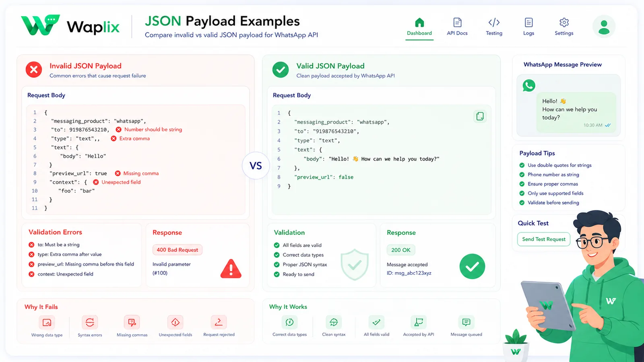Click the 'All fields are valid' check icon
Image resolution: width=644 pixels, height=362 pixels.
(277, 245)
